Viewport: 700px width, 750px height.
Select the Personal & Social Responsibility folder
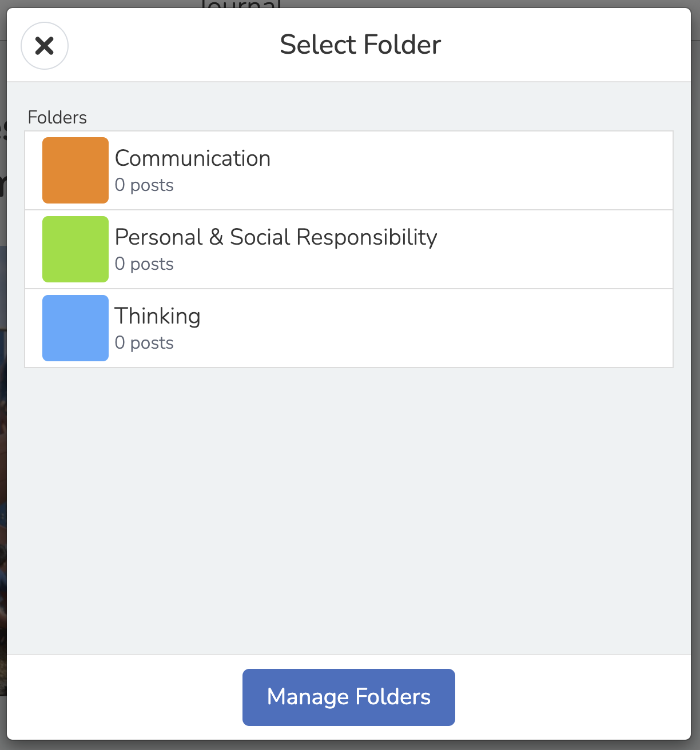pyautogui.click(x=349, y=249)
